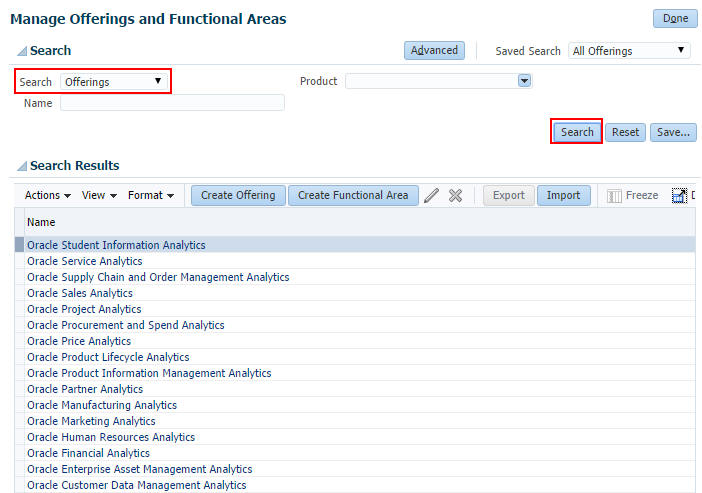The width and height of the screenshot is (702, 493).
Task: Collapse the Search section triangle
Action: tap(21, 51)
